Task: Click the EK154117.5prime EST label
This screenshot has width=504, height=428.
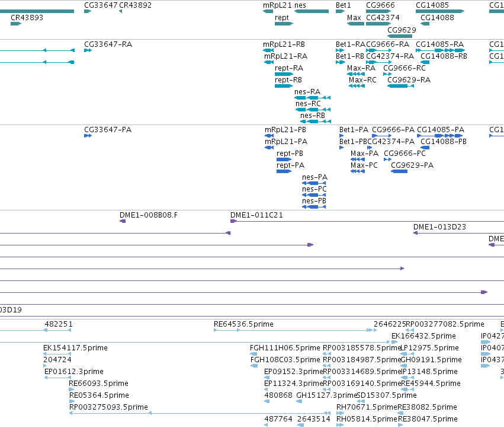Action: point(76,348)
